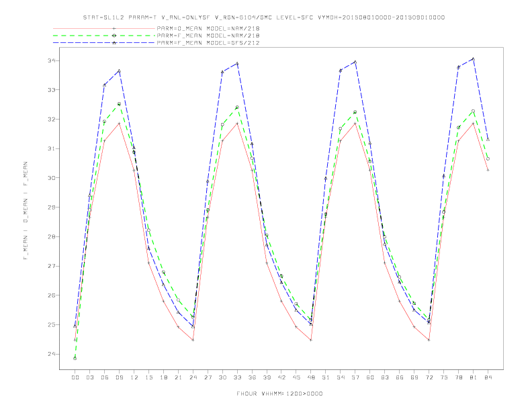Click red observed plus marker at hour 48 minimum
The height and width of the screenshot is (411, 532).
pos(311,340)
